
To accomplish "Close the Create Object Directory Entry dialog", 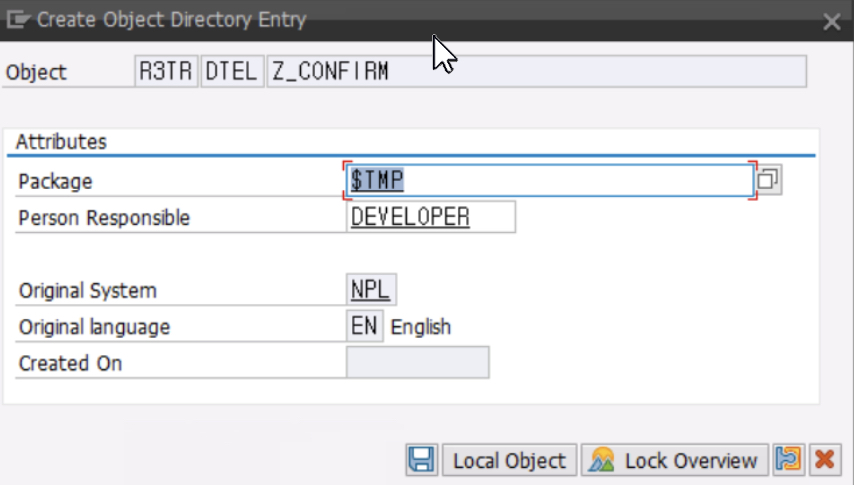I will 832,22.
